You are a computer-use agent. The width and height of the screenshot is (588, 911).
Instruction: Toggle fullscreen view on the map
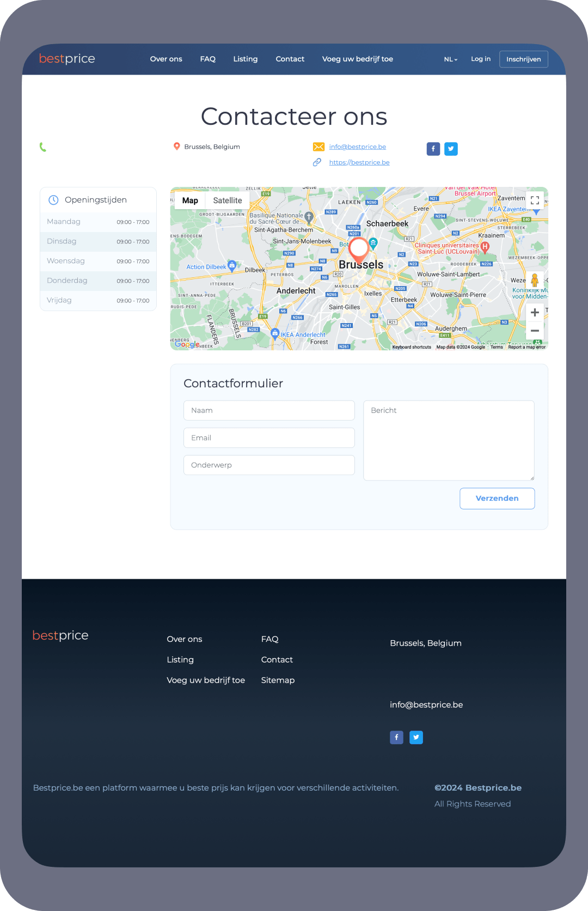pos(535,201)
